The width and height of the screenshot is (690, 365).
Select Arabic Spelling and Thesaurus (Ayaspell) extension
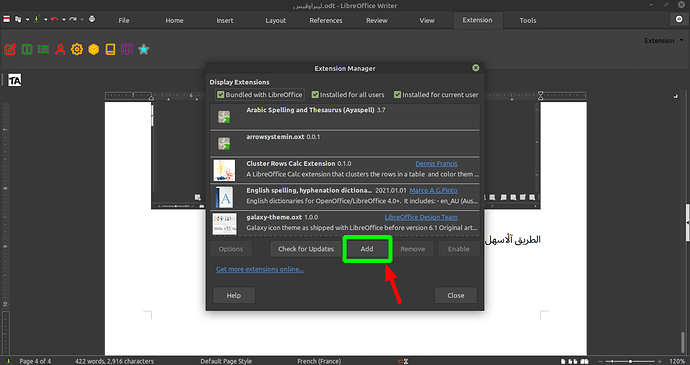[345, 117]
